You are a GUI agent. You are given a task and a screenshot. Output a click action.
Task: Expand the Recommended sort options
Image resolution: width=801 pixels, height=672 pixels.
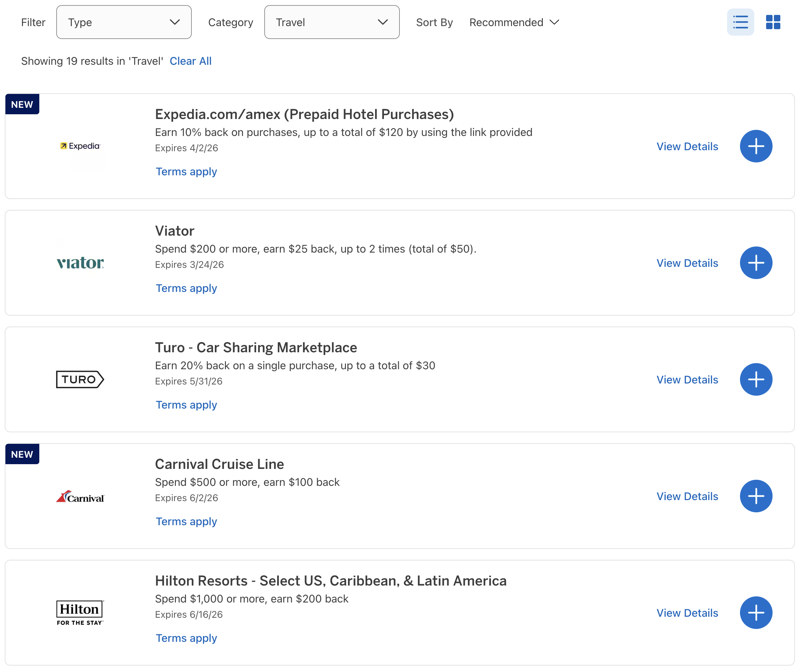513,22
